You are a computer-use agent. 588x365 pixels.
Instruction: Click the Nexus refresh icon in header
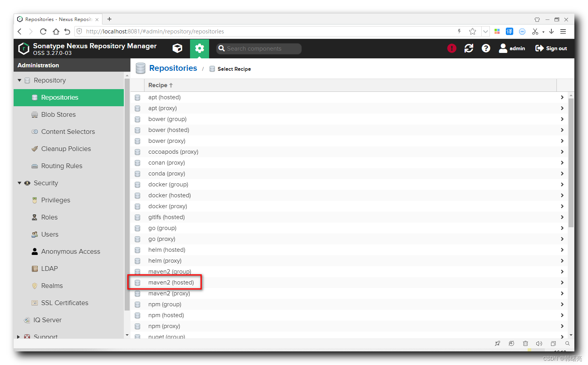pos(469,48)
